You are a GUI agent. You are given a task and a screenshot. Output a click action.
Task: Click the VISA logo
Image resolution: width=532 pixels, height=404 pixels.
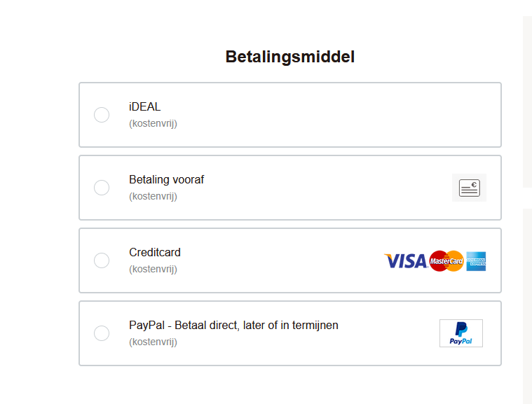[406, 261]
